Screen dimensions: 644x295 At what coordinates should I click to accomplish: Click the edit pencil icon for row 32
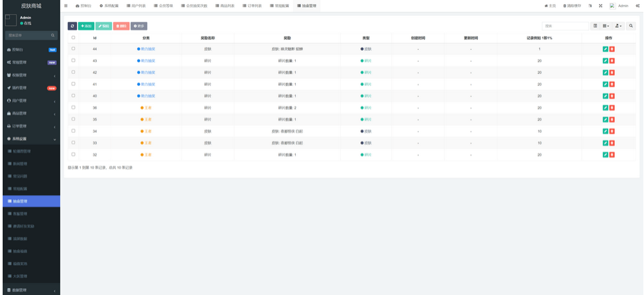point(605,155)
